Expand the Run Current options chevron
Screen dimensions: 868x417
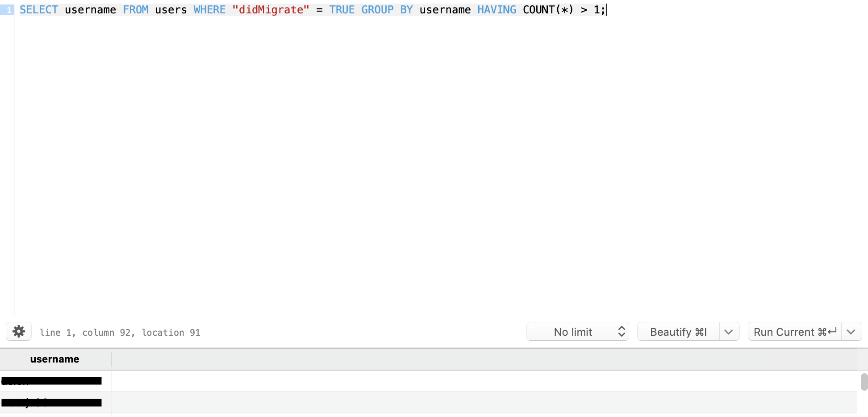[x=851, y=331]
